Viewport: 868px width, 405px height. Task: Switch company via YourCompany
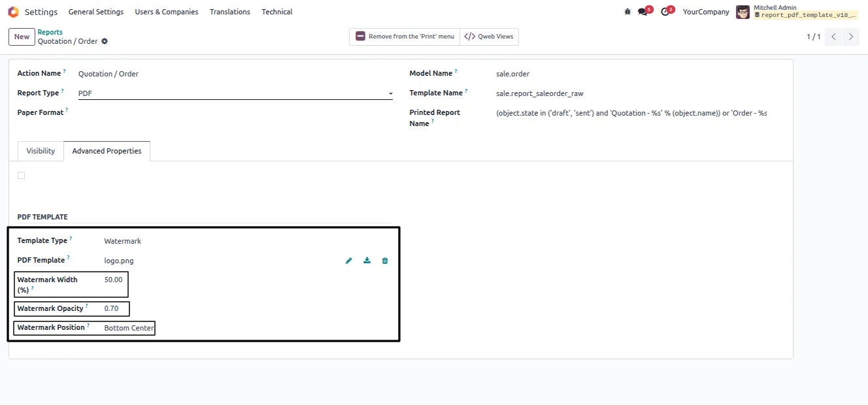coord(706,12)
